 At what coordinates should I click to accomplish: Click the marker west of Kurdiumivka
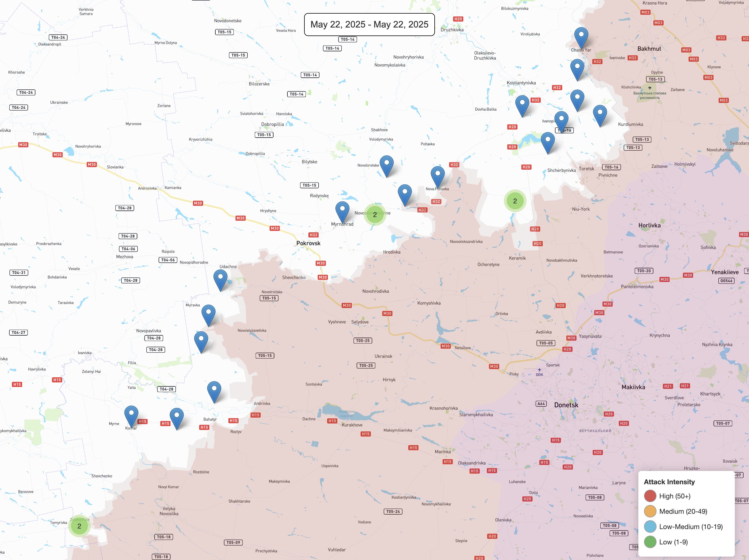pyautogui.click(x=600, y=114)
